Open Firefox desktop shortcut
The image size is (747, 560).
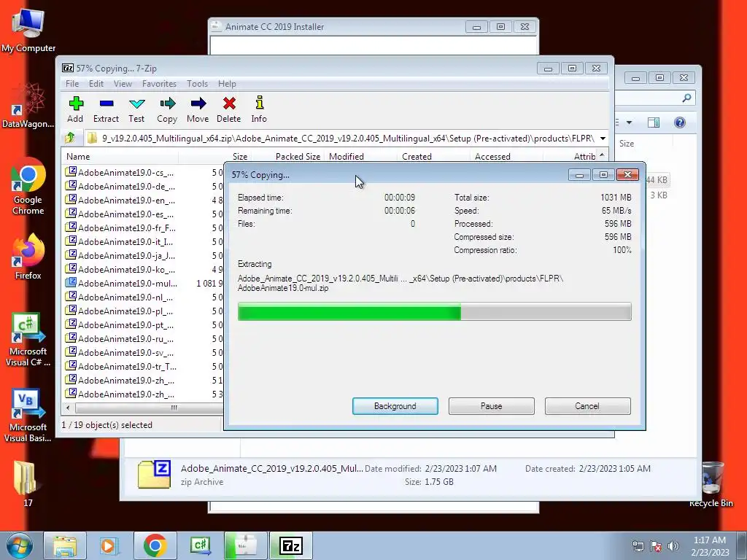pyautogui.click(x=28, y=257)
